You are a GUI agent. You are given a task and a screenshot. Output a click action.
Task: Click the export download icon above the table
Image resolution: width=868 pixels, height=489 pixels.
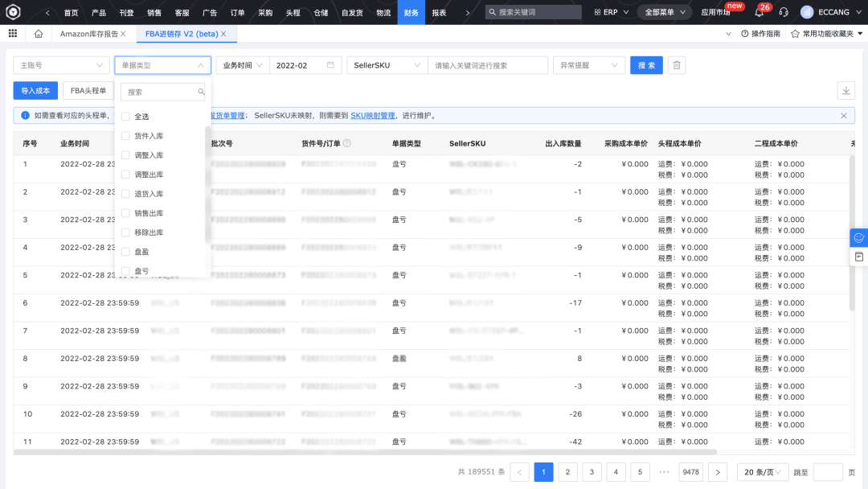click(846, 90)
